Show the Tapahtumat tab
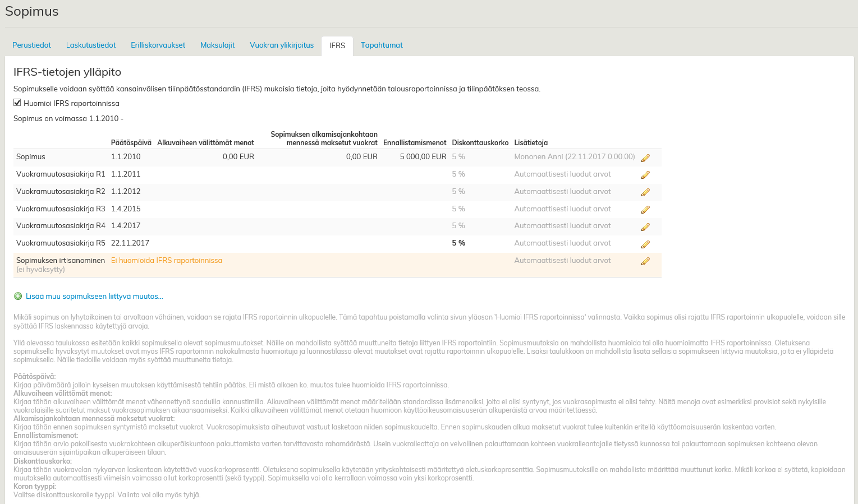858x504 pixels. pyautogui.click(x=382, y=45)
